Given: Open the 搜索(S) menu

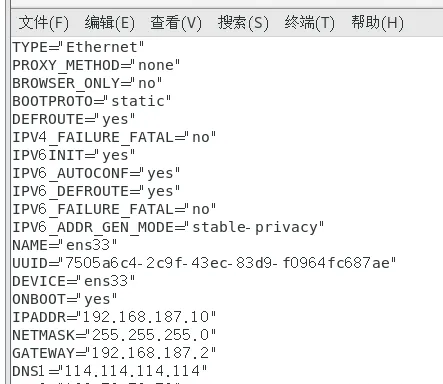Looking at the screenshot, I should pos(243,23).
